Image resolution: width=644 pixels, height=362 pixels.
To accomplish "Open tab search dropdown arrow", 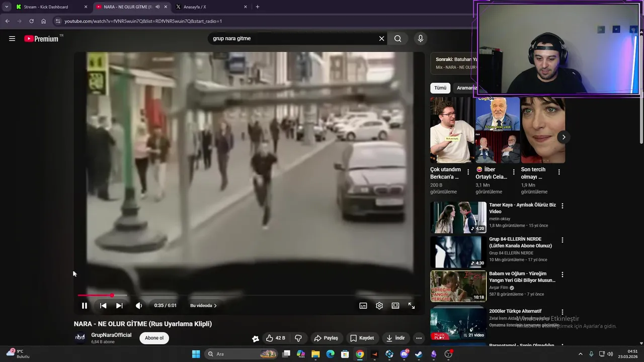I will coord(6,7).
